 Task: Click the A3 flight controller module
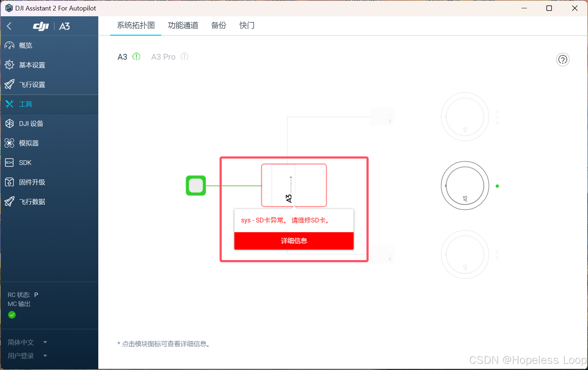point(294,185)
